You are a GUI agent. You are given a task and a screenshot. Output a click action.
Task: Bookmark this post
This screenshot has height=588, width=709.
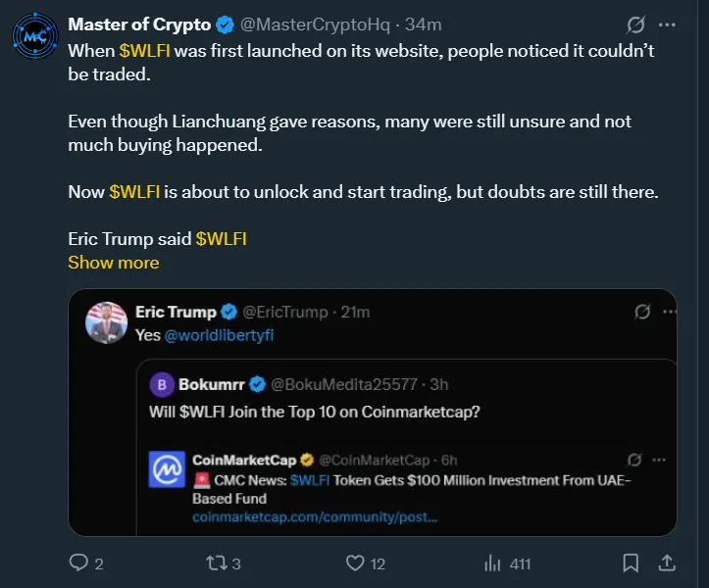tap(632, 563)
